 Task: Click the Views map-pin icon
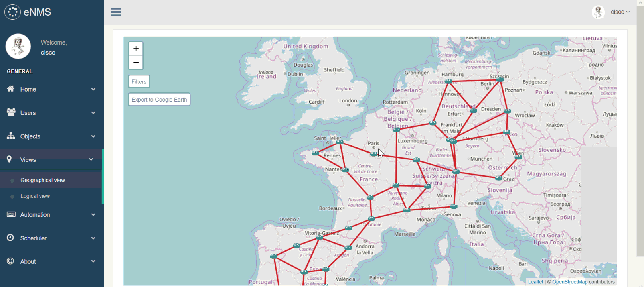coord(9,159)
